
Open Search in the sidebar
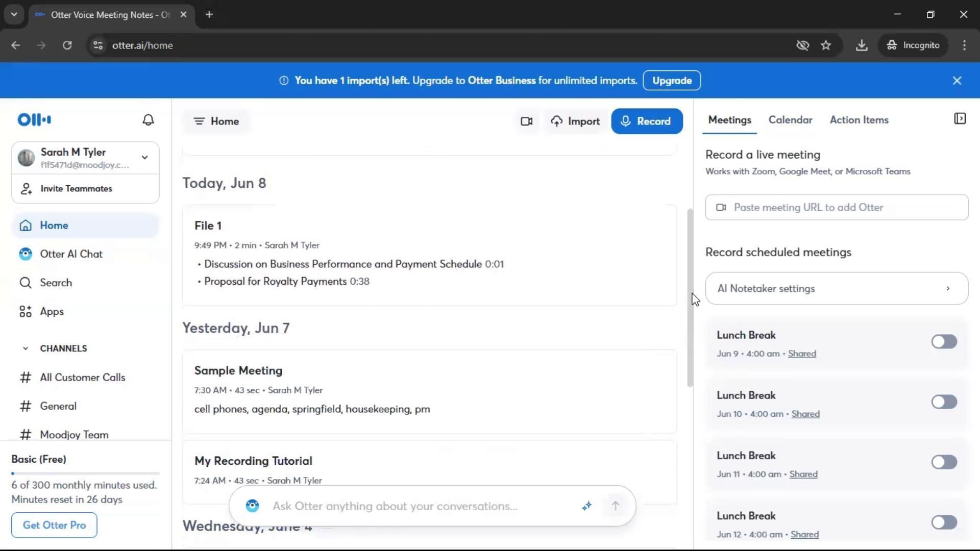point(56,283)
